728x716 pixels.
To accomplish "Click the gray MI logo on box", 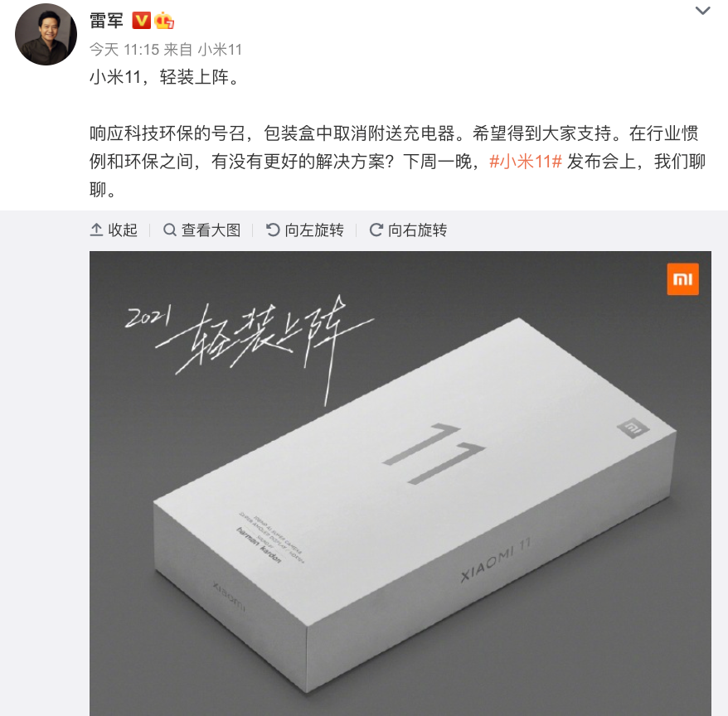I will [x=633, y=428].
